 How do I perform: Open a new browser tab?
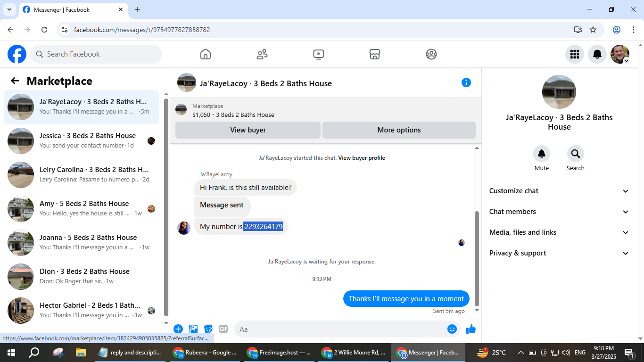(138, 9)
